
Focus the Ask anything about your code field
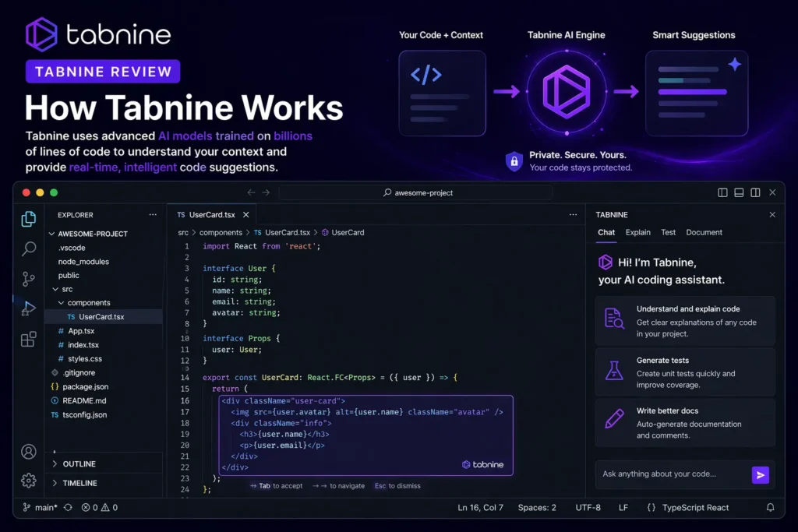point(673,474)
